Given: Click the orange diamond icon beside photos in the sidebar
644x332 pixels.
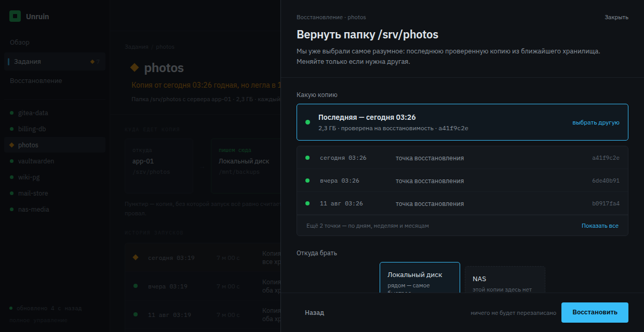Looking at the screenshot, I should coord(12,145).
